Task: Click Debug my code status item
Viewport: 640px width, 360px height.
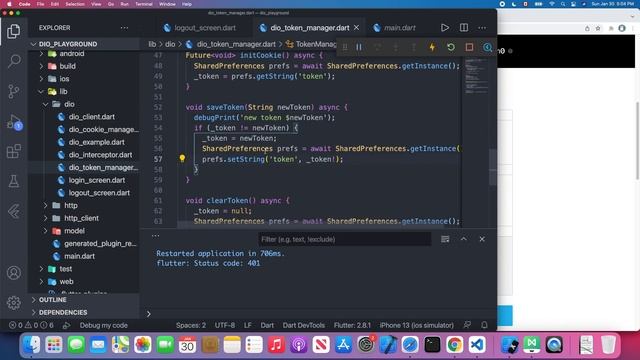Action: click(x=103, y=325)
